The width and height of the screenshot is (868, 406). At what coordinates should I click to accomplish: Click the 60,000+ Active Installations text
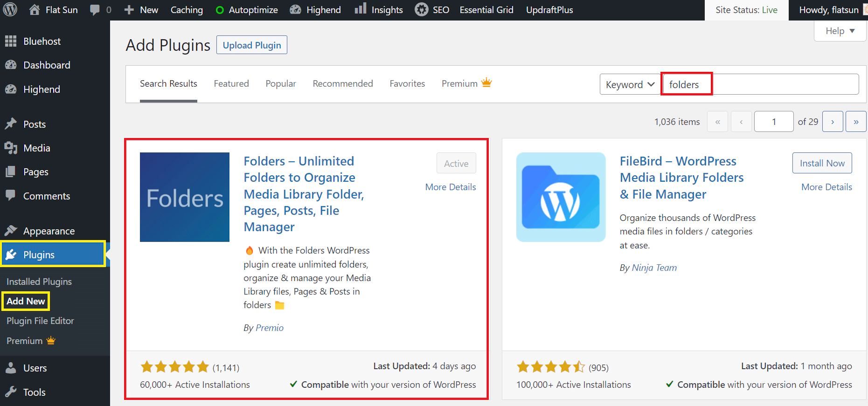click(x=195, y=385)
